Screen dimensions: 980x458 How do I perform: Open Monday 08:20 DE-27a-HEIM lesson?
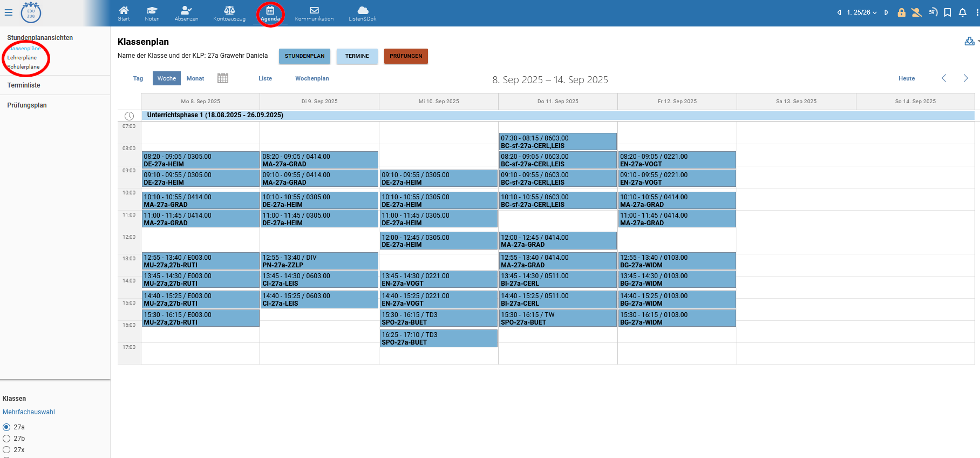tap(200, 160)
